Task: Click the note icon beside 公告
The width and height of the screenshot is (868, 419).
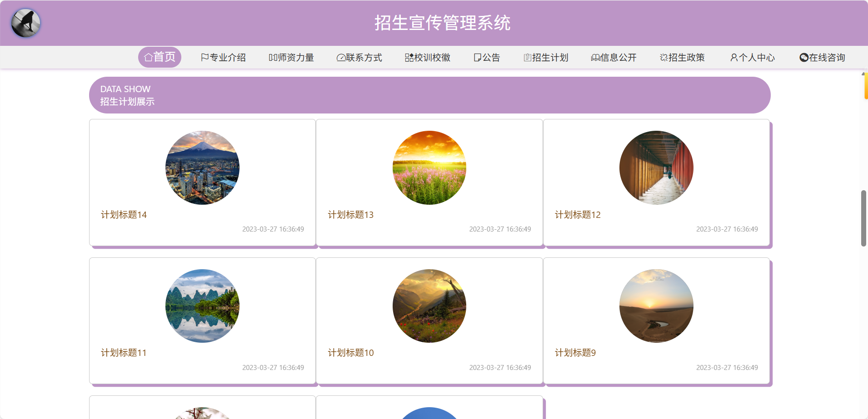Action: coord(478,58)
